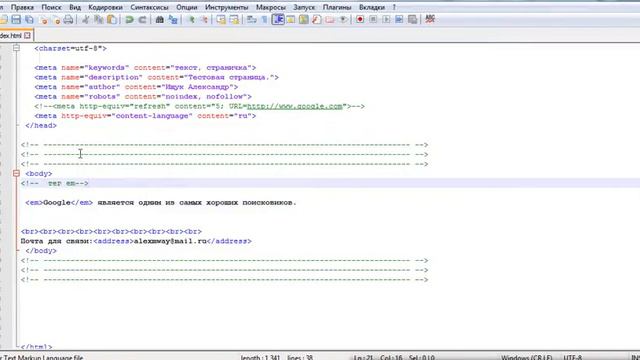Click the Windows (CR LF) status field
This screenshot has height=360, width=640.
[527, 357]
